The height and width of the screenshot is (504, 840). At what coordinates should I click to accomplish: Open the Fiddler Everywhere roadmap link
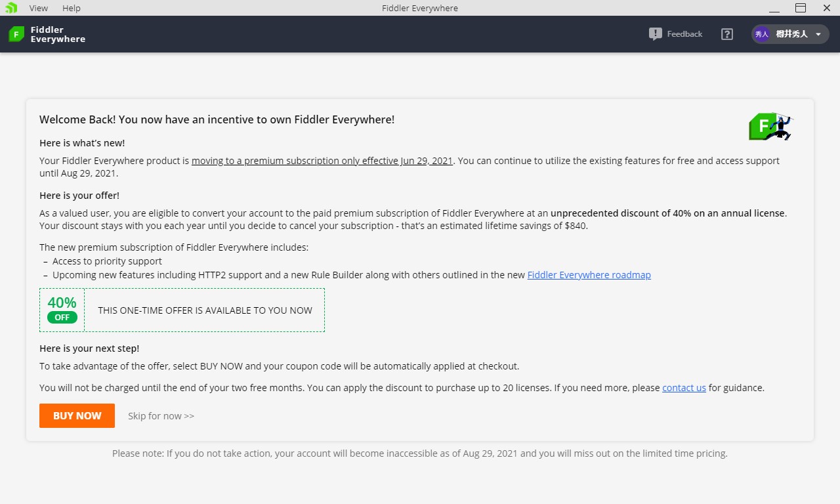[x=589, y=275]
